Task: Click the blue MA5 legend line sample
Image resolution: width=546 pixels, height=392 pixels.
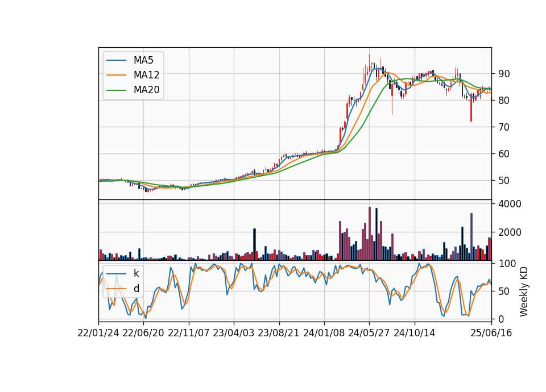Action: tap(116, 60)
